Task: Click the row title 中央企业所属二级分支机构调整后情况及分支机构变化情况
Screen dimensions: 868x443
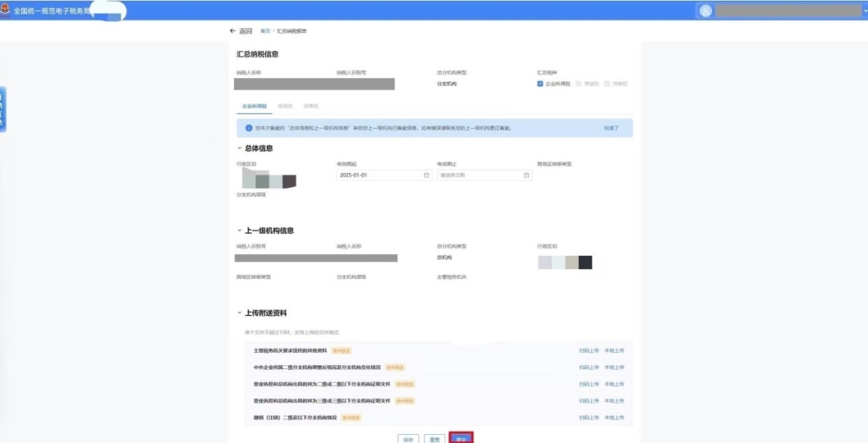Action: tap(317, 367)
